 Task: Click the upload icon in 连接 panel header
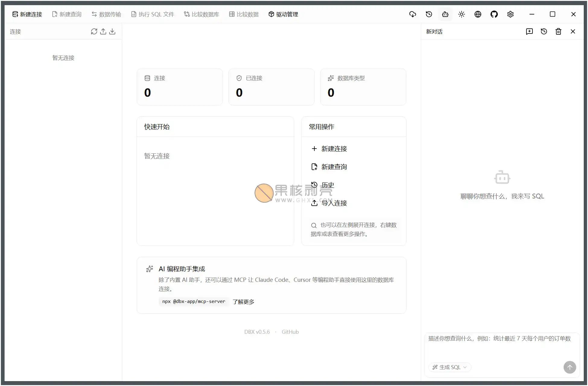tap(103, 31)
